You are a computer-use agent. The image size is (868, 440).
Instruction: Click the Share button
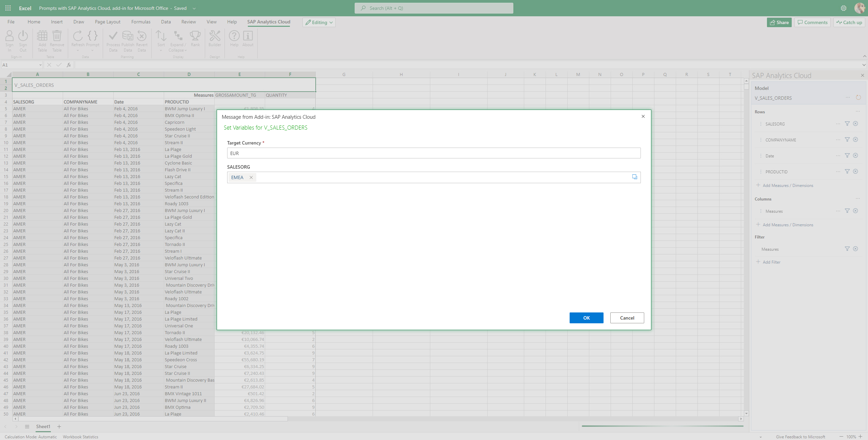tap(779, 22)
